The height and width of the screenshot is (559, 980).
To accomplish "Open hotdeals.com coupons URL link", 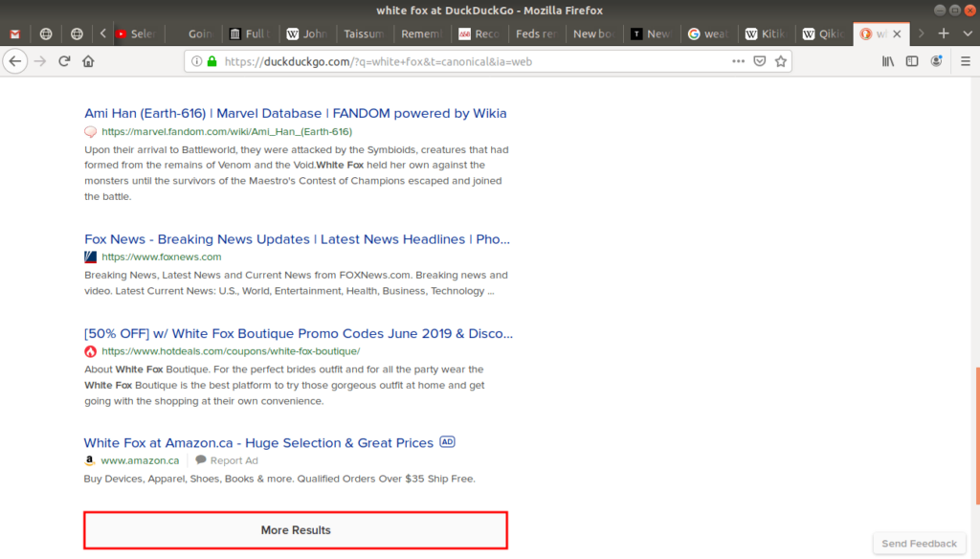I will point(231,350).
